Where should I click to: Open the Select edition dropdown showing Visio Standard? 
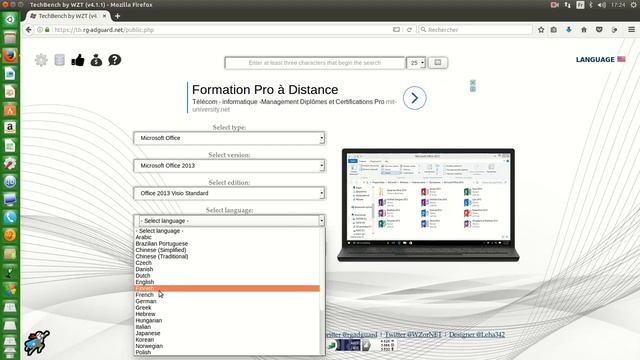229,193
